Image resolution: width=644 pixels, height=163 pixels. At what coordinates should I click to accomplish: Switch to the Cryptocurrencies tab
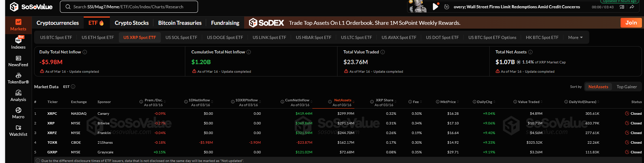pos(58,23)
